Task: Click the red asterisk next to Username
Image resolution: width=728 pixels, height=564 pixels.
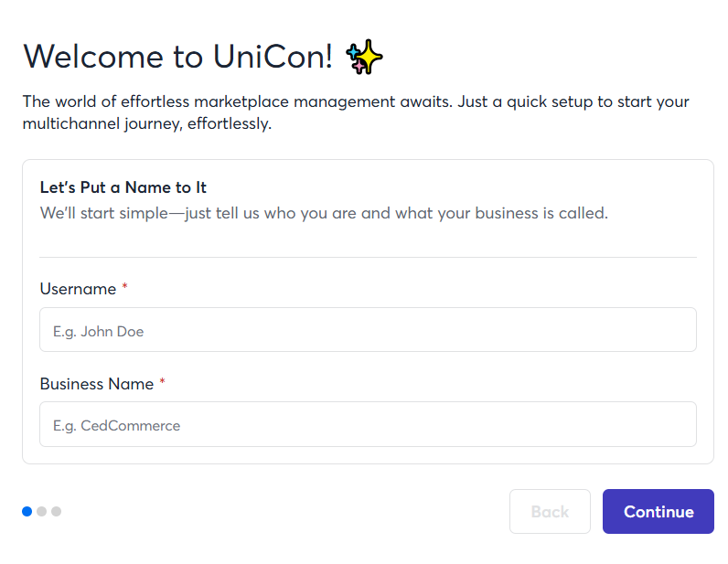Action: 124,289
